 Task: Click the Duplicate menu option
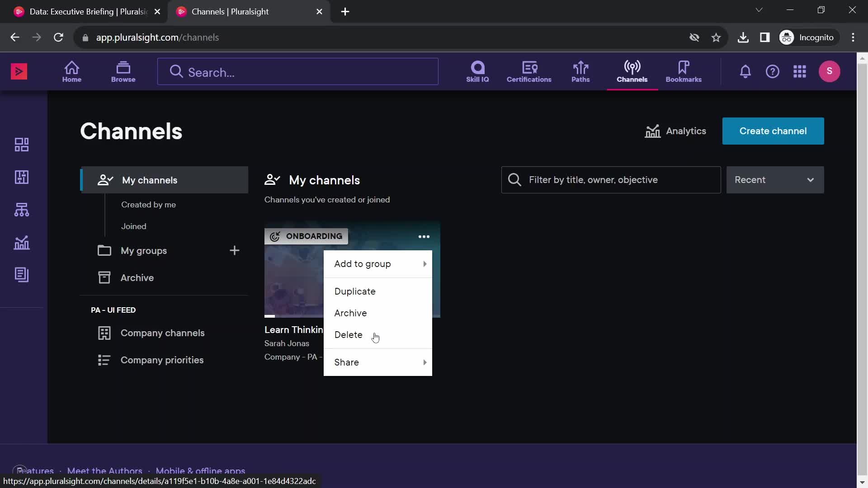pyautogui.click(x=355, y=291)
